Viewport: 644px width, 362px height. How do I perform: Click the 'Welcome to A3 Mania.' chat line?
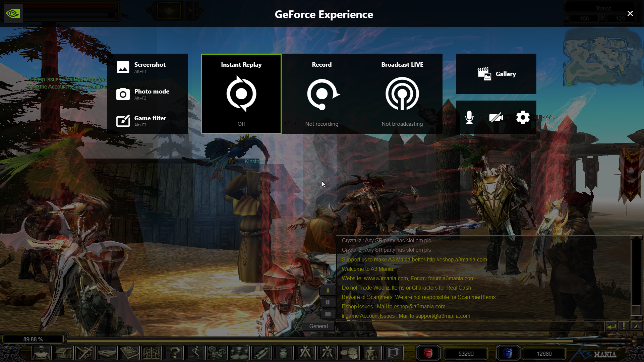click(368, 269)
